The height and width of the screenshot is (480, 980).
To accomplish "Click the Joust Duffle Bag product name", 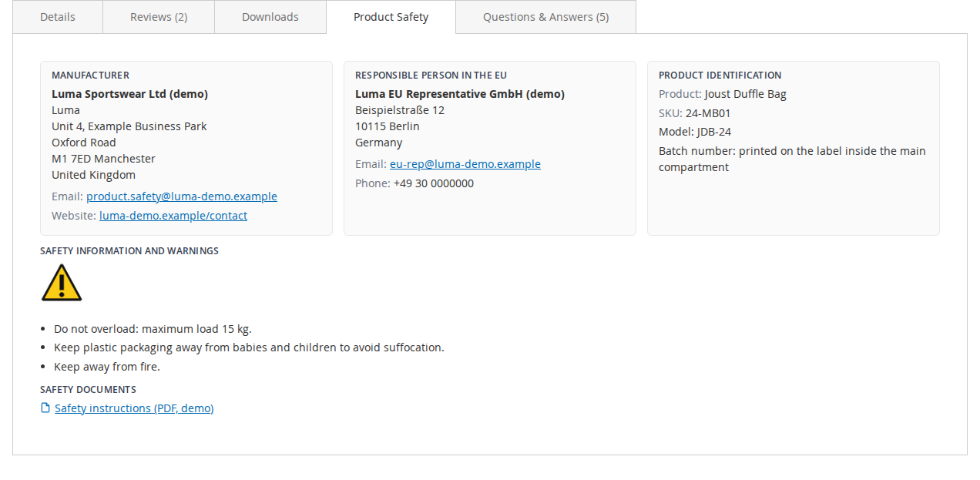I will click(x=745, y=94).
